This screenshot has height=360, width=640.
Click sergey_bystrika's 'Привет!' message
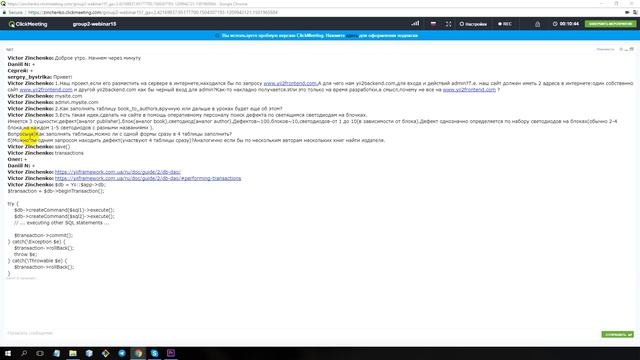(62, 77)
